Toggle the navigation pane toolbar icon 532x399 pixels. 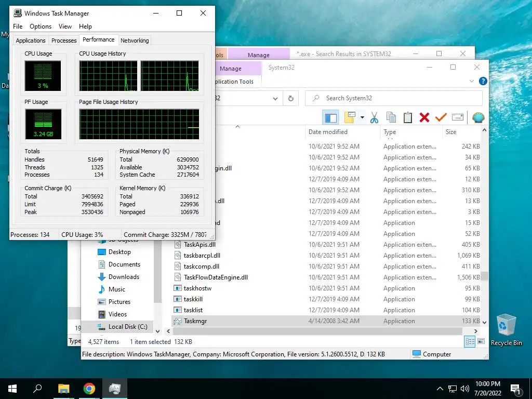pos(331,117)
